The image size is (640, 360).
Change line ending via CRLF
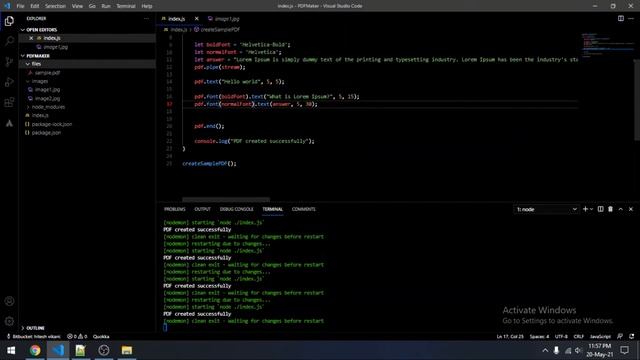tap(579, 337)
